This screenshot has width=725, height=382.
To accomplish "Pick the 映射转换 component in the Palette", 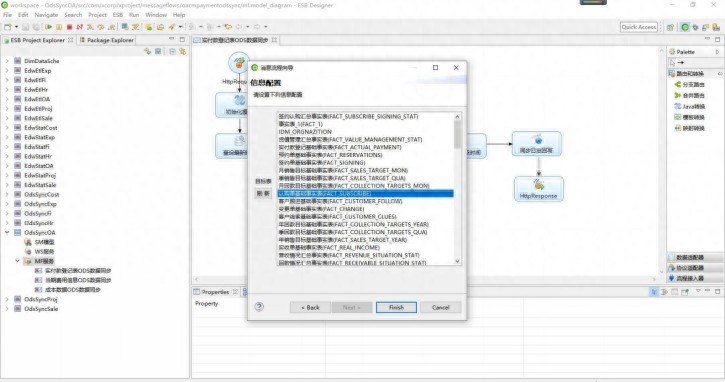I will (689, 128).
